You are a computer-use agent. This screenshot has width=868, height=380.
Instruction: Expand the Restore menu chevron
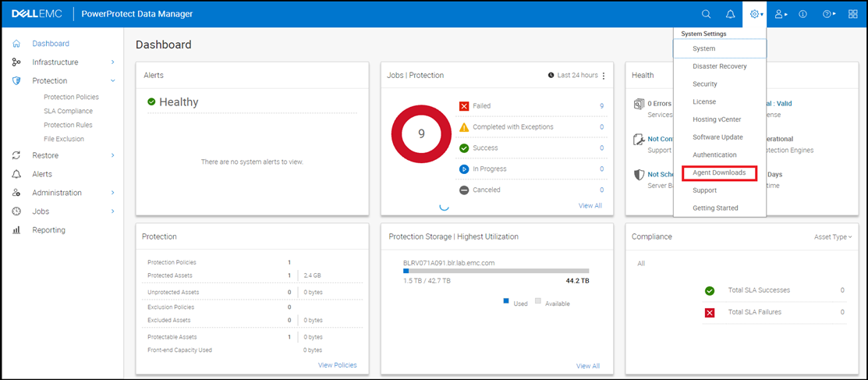(112, 155)
